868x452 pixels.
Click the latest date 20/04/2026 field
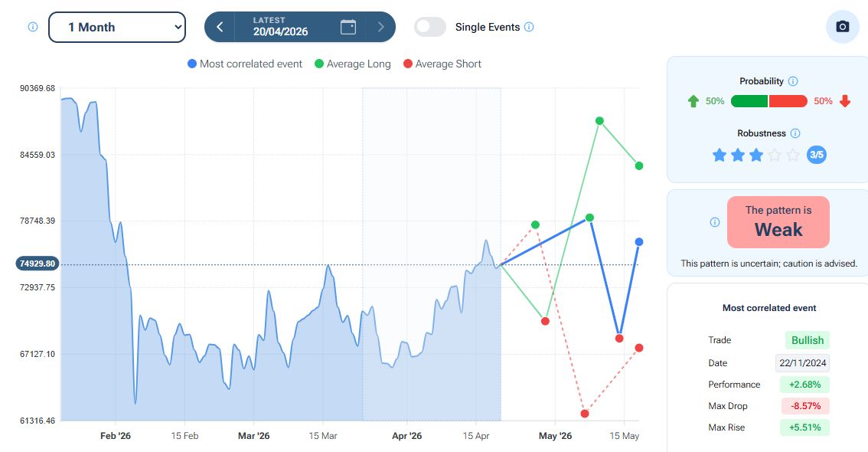click(279, 27)
